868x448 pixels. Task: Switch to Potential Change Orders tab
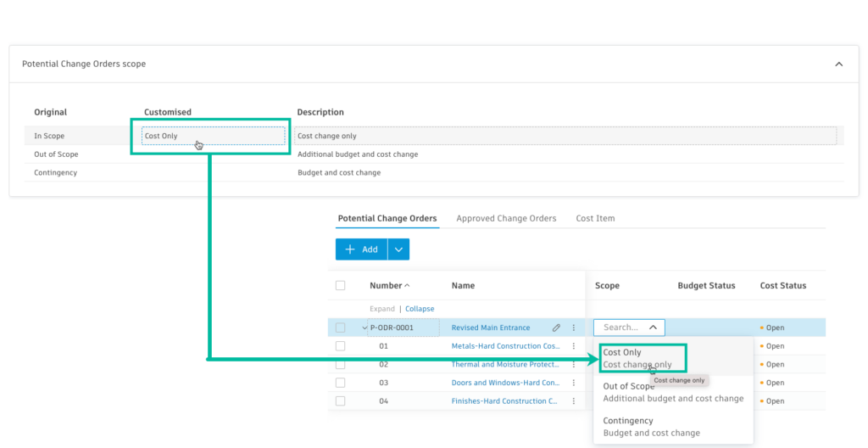pos(387,218)
